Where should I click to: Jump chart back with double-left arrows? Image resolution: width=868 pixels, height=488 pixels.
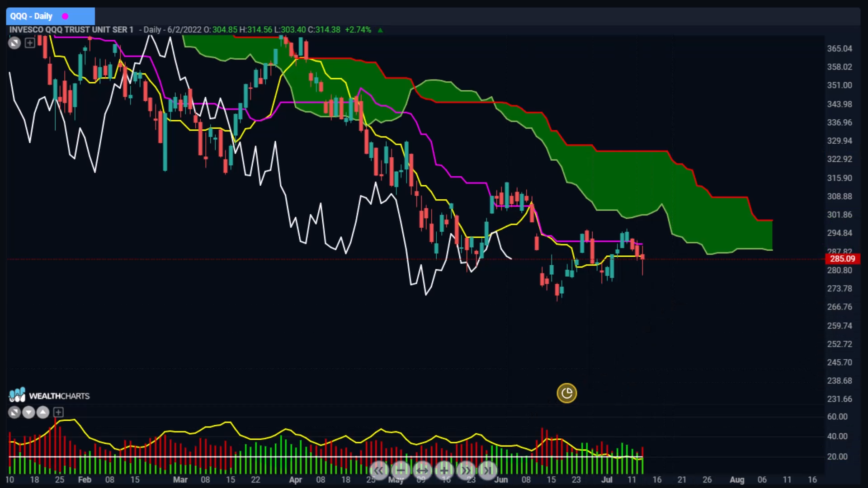(x=378, y=470)
